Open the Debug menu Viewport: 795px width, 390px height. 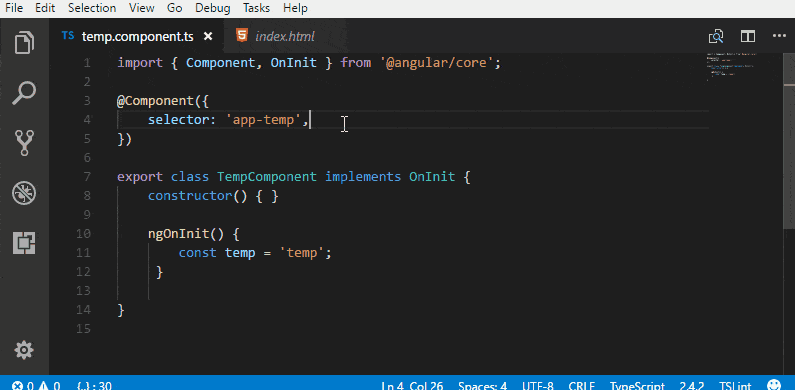point(212,8)
